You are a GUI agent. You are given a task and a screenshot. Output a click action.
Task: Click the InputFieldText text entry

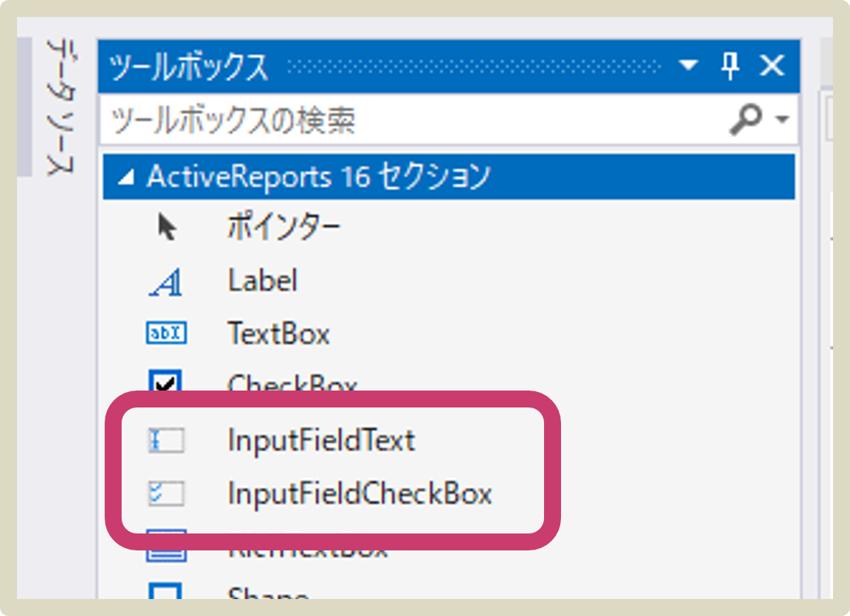point(321,440)
